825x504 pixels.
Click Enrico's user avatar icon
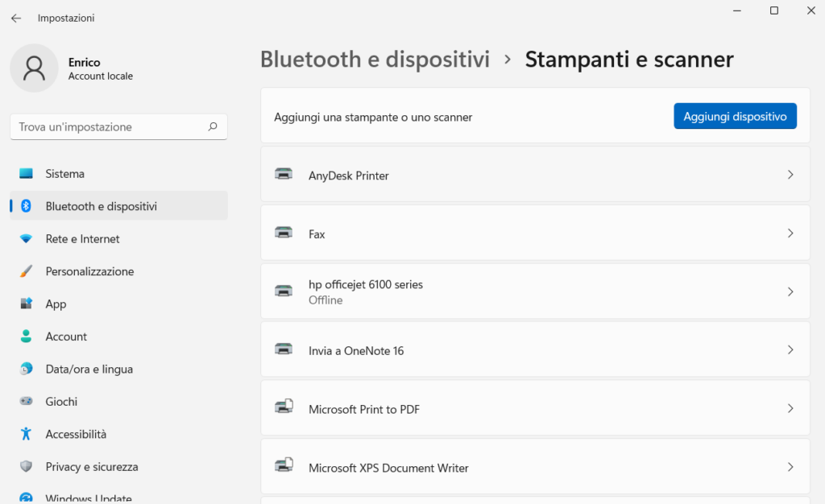(x=34, y=68)
